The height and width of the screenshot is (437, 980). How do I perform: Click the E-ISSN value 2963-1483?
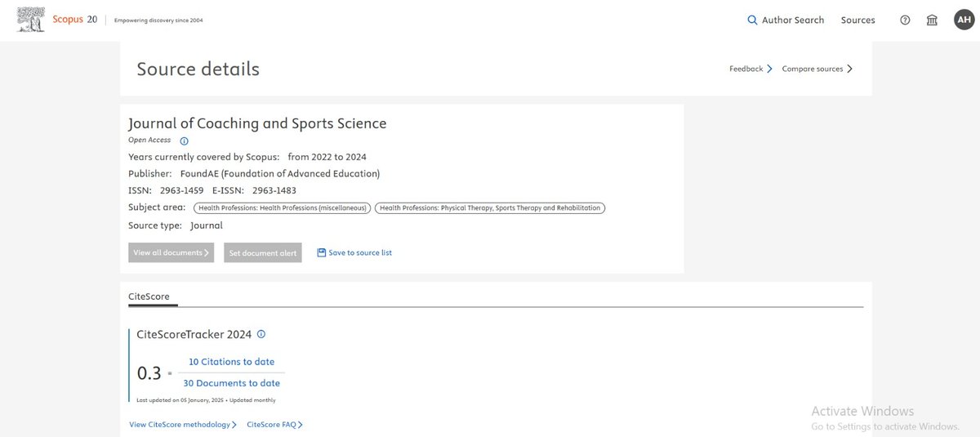[274, 190]
